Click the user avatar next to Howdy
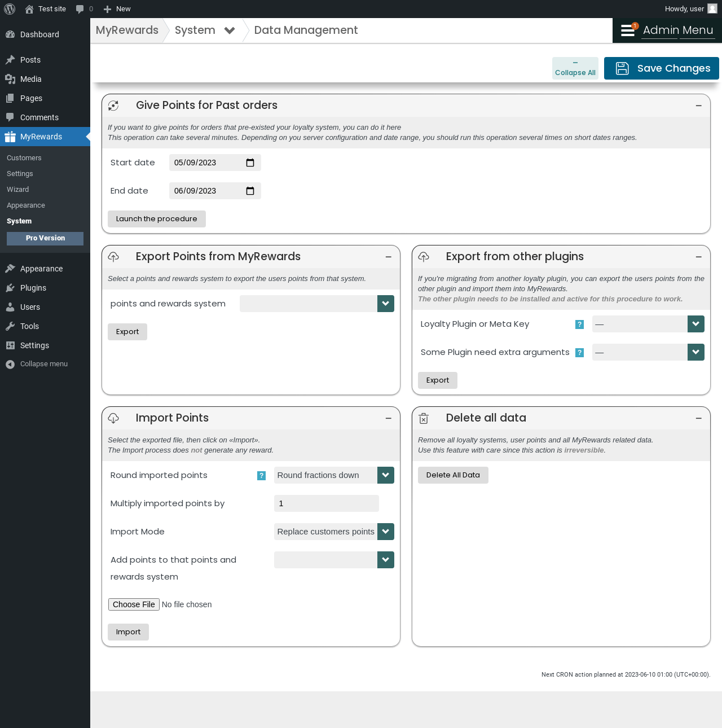This screenshot has width=722, height=728. (x=712, y=8)
